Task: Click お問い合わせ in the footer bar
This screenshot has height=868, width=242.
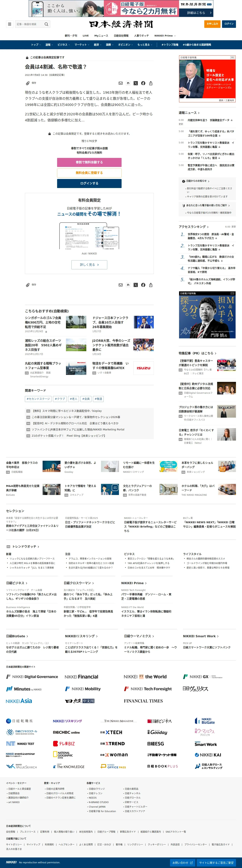Action: click(183, 863)
